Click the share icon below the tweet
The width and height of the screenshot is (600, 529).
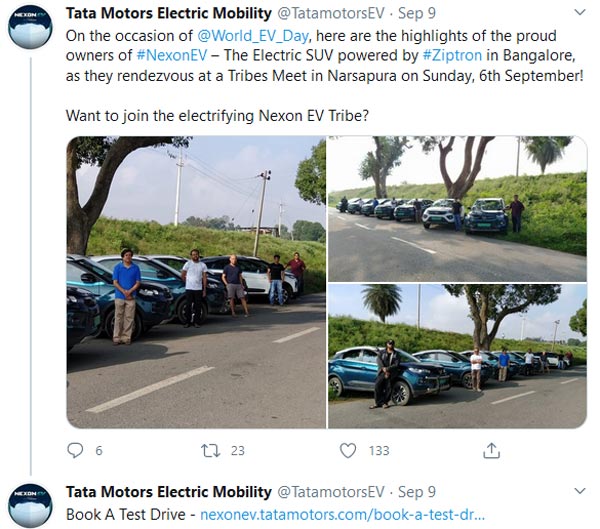[x=491, y=451]
